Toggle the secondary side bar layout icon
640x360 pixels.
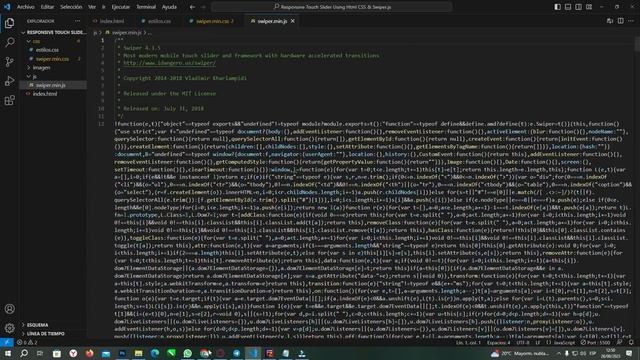tap(578, 7)
